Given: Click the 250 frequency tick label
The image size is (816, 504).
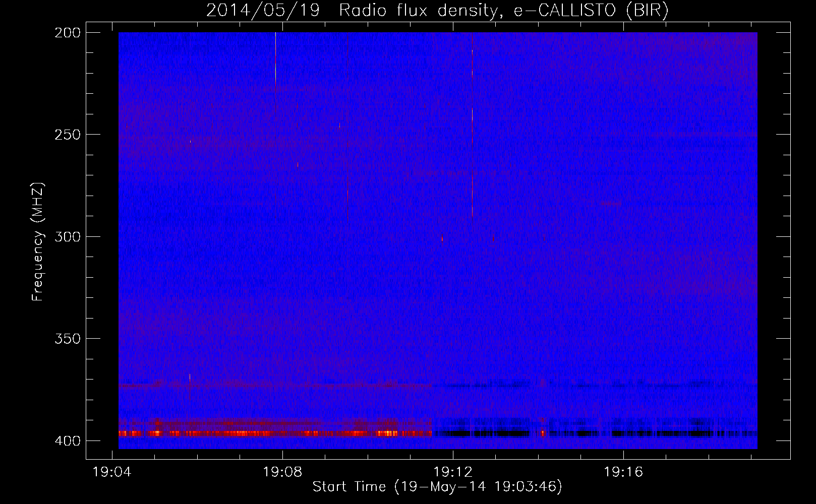Looking at the screenshot, I should 68,135.
